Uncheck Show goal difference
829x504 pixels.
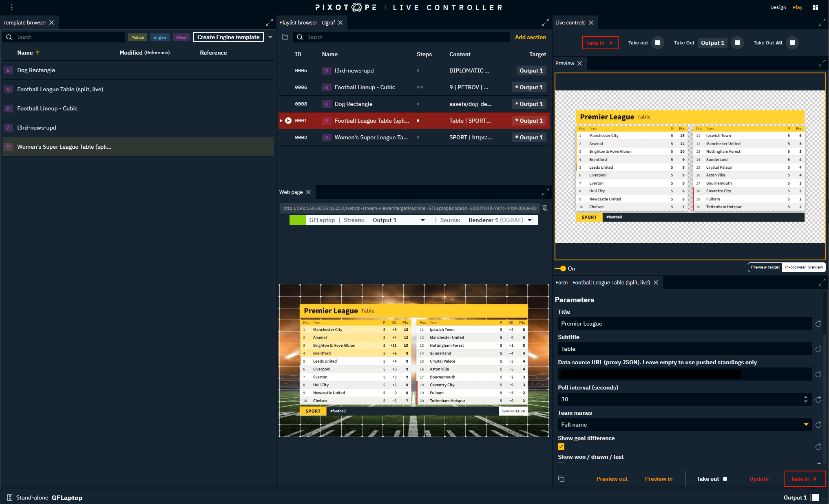[561, 447]
